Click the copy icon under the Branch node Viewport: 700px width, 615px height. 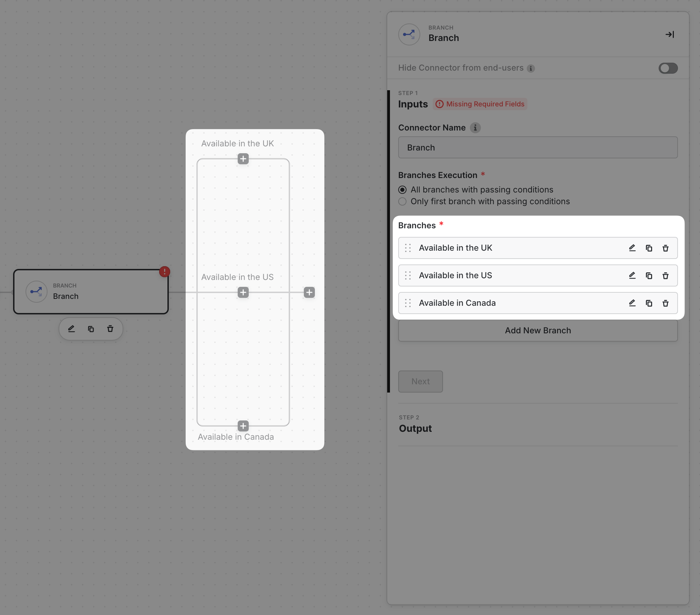[x=91, y=329]
